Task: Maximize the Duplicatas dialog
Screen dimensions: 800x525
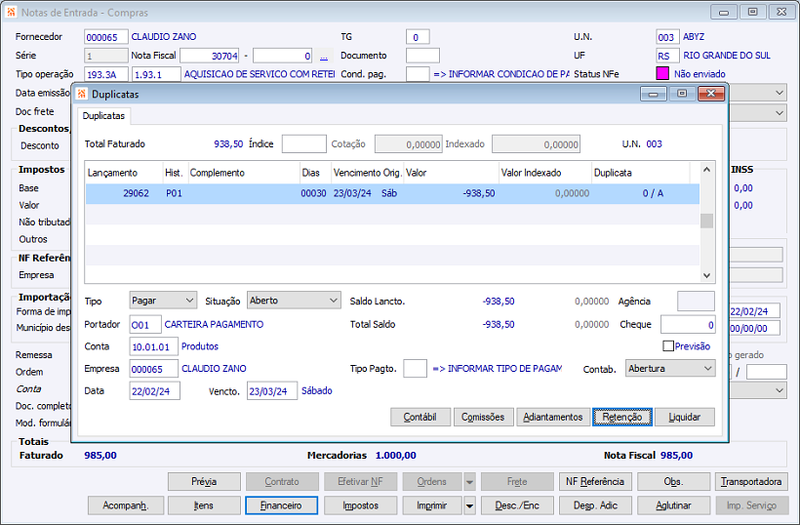Action: [x=682, y=93]
